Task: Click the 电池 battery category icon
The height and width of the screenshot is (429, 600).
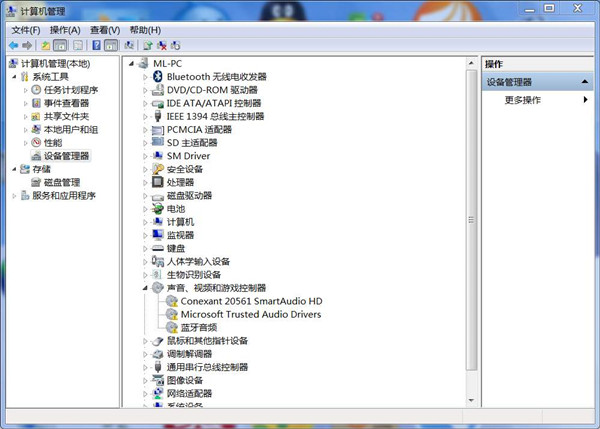Action: [157, 209]
